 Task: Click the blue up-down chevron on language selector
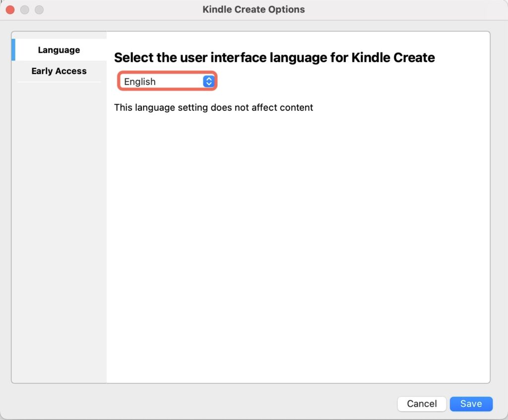[209, 81]
